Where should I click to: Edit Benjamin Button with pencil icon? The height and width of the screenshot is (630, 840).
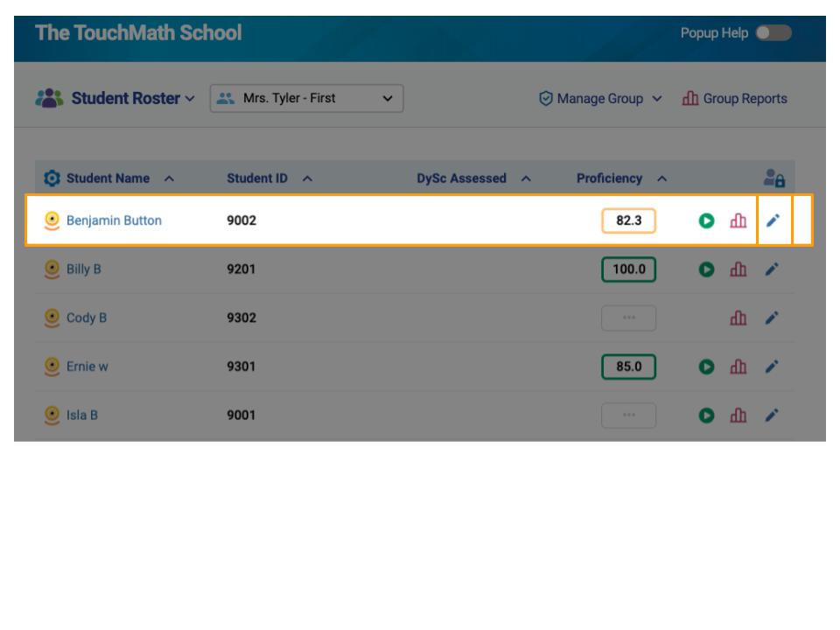point(773,220)
